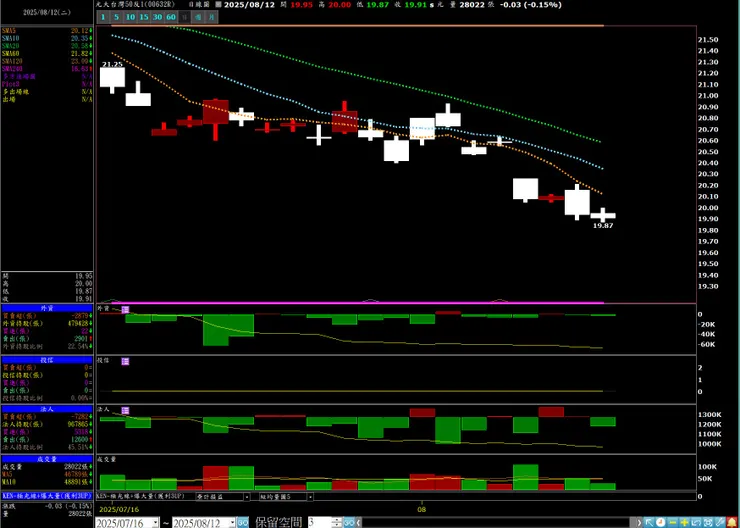Click the 21.25 high price label on chart
740x528 pixels.
click(112, 64)
